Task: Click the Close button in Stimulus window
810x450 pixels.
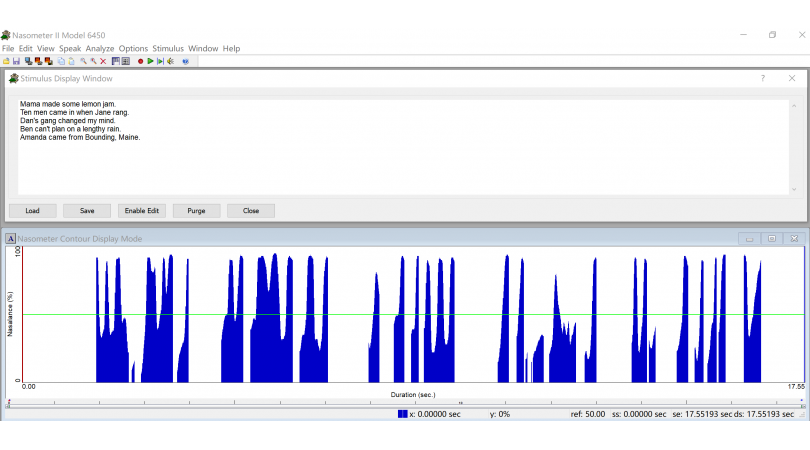Action: (x=251, y=211)
